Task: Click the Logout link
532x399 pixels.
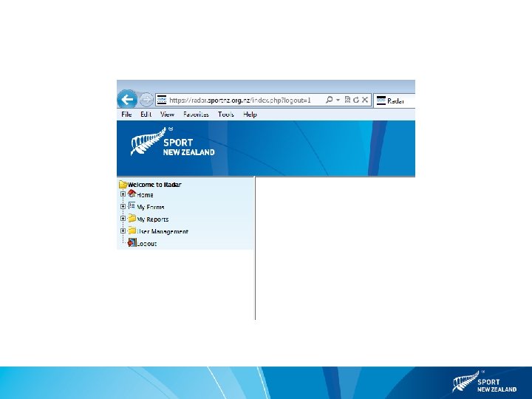Action: 146,244
